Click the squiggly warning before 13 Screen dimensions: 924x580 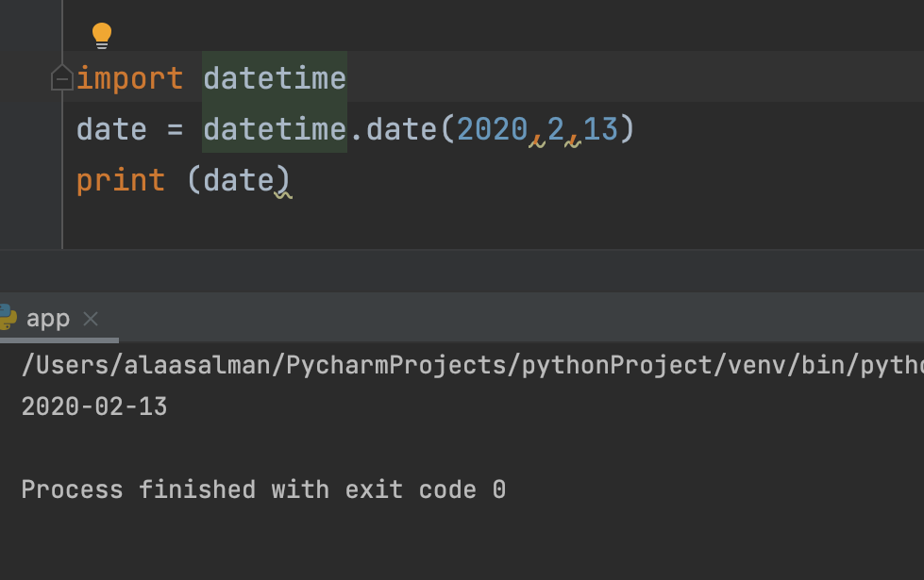pyautogui.click(x=573, y=141)
